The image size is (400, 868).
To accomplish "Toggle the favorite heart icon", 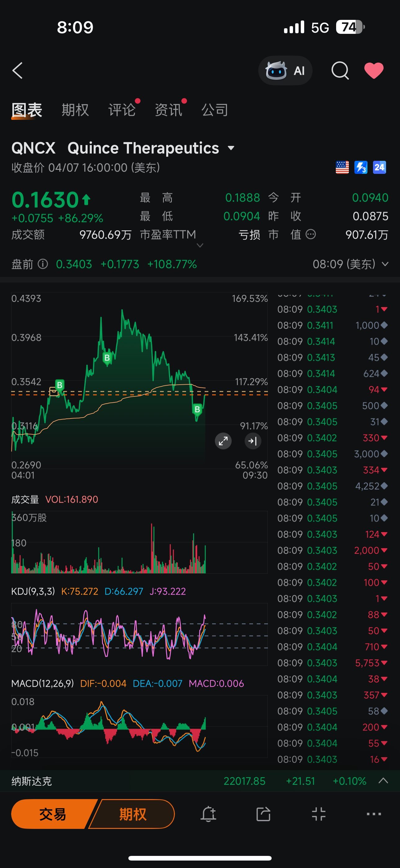I will 374,70.
